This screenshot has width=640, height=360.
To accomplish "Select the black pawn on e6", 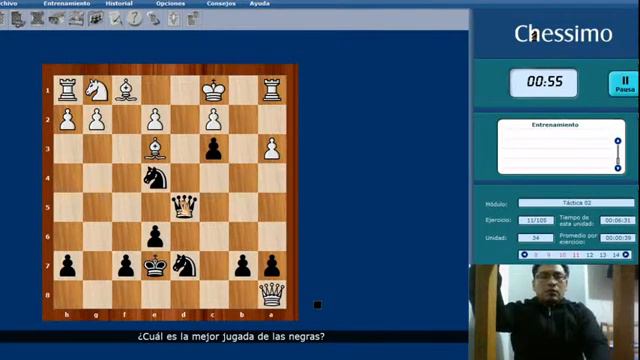I will pos(155,236).
